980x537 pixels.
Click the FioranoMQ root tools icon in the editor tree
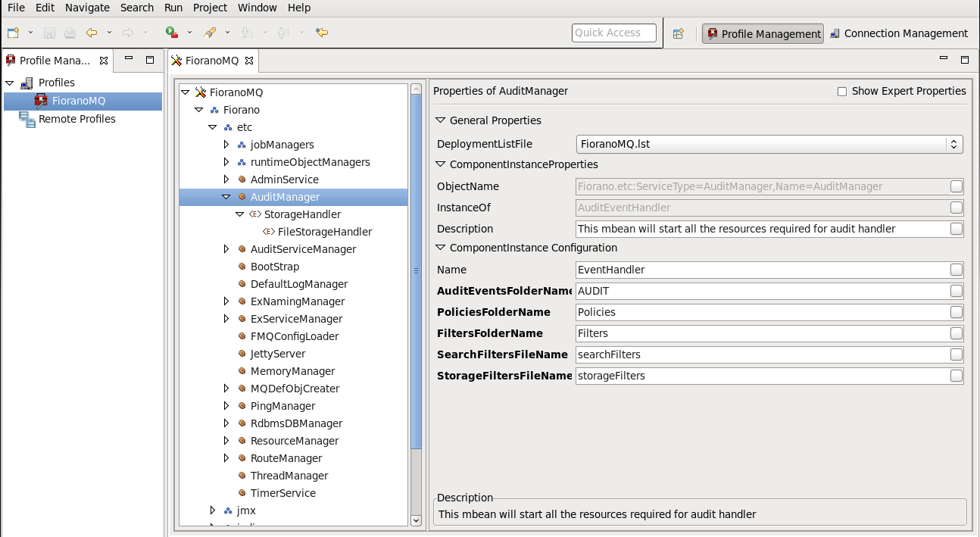(x=201, y=92)
